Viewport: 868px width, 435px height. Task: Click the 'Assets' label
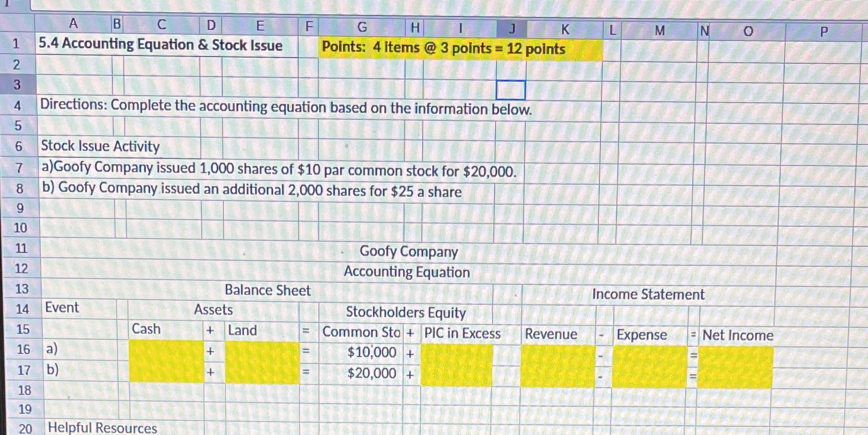click(213, 310)
